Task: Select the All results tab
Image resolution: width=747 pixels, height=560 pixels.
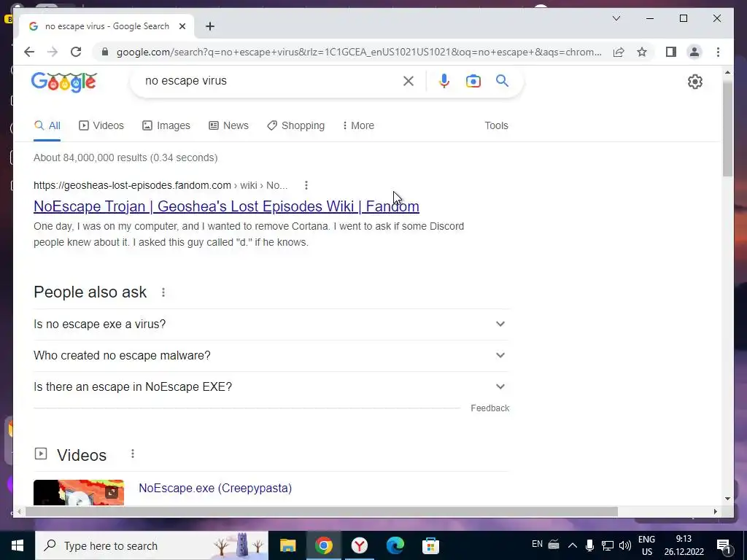Action: 47,125
